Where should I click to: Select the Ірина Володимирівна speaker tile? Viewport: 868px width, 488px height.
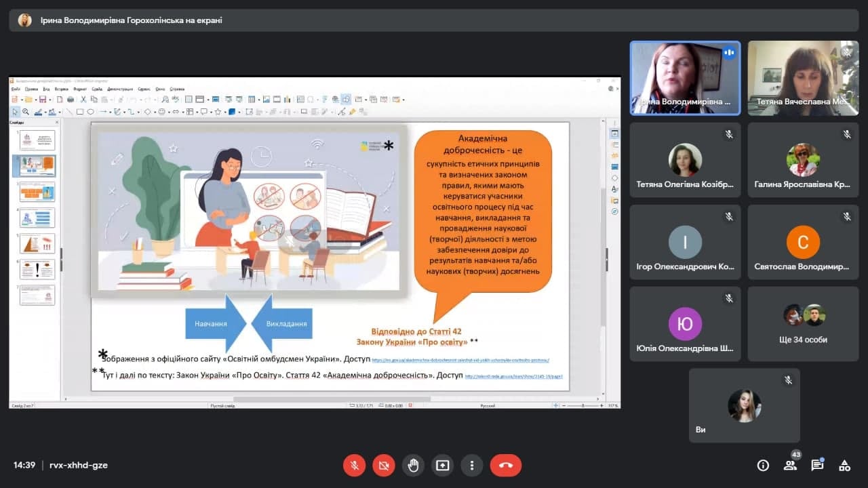(x=685, y=78)
